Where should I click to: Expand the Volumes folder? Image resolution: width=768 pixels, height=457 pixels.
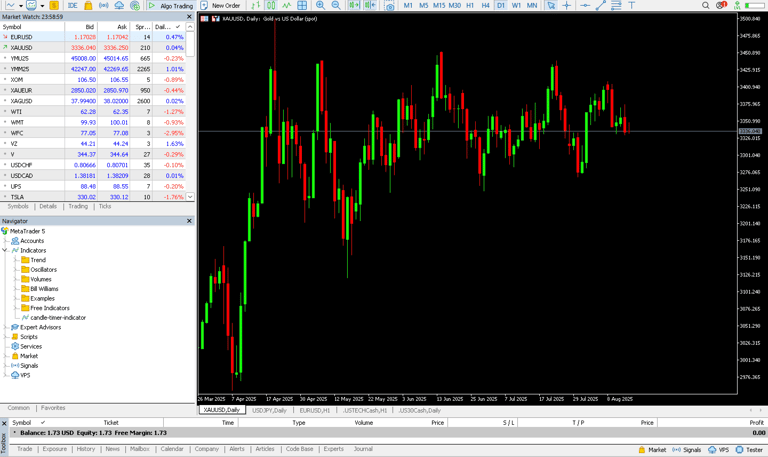coord(16,279)
